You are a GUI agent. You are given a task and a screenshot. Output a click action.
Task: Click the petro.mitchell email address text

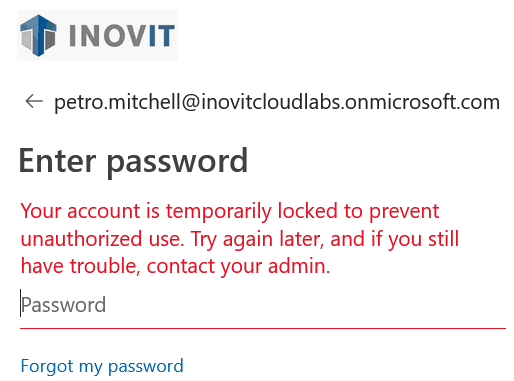pyautogui.click(x=277, y=102)
